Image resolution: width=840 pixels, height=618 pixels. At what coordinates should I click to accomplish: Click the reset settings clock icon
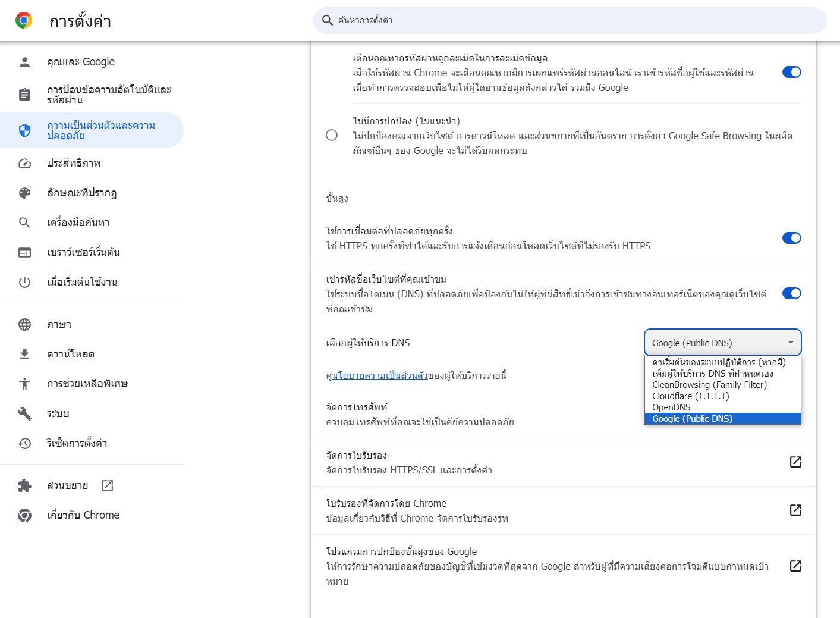click(x=24, y=443)
